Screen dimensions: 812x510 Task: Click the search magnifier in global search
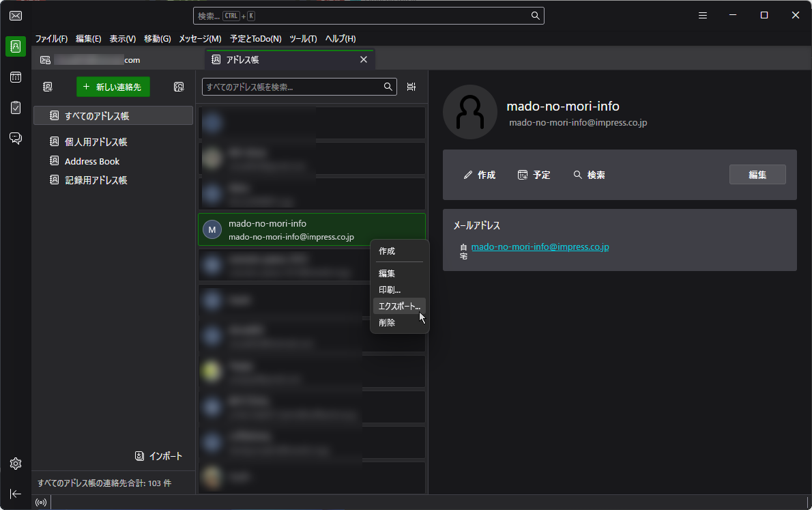tap(535, 16)
